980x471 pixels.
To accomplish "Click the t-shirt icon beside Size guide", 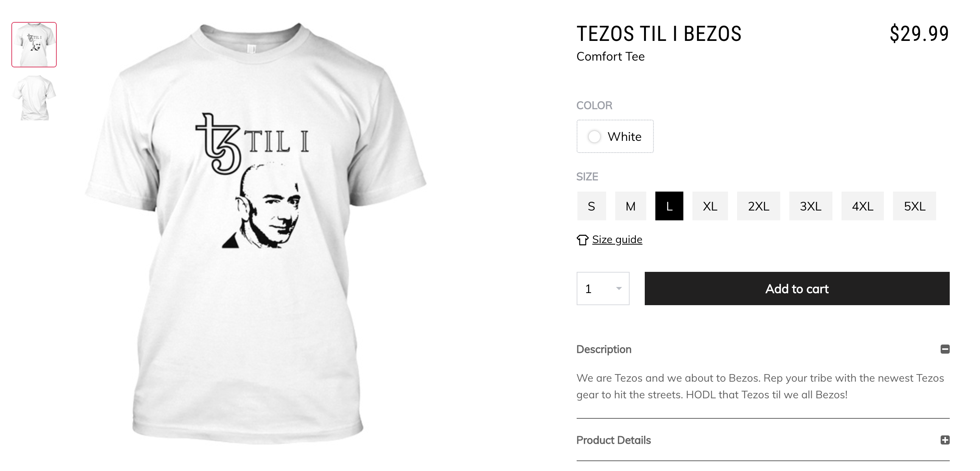I will pos(582,240).
